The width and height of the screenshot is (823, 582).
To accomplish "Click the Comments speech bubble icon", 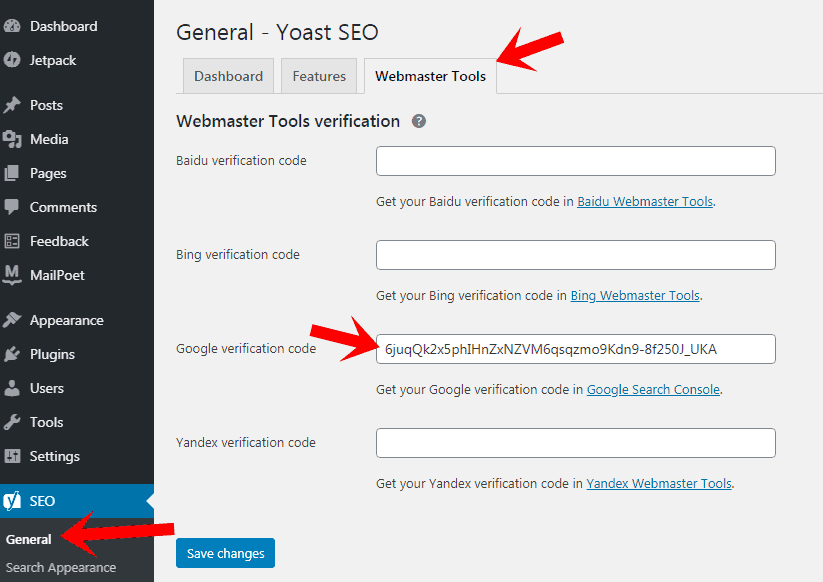I will click(13, 207).
